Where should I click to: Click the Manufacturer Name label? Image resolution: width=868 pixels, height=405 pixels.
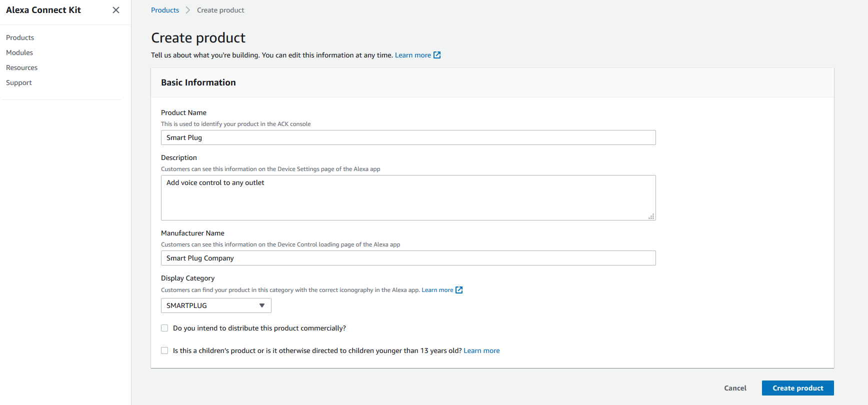(192, 233)
